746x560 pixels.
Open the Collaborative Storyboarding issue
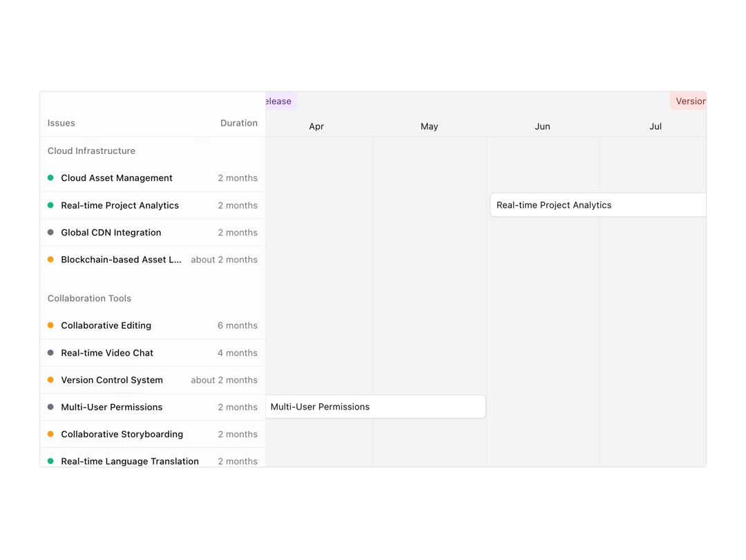click(x=152, y=434)
